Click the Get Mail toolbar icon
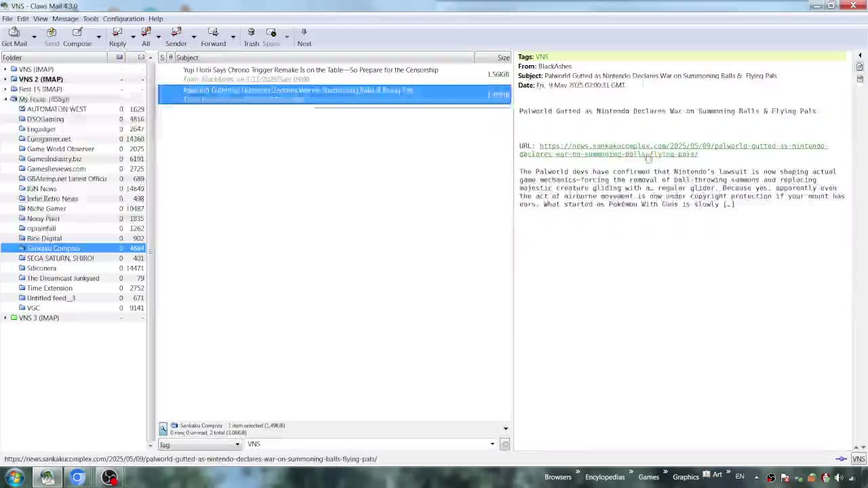Image resolution: width=868 pixels, height=488 pixels. tap(14, 37)
